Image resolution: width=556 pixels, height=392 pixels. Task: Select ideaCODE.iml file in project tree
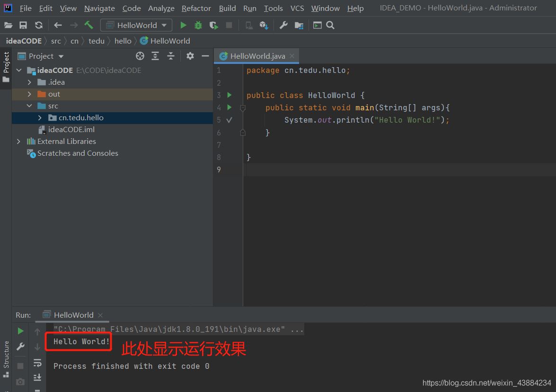71,130
